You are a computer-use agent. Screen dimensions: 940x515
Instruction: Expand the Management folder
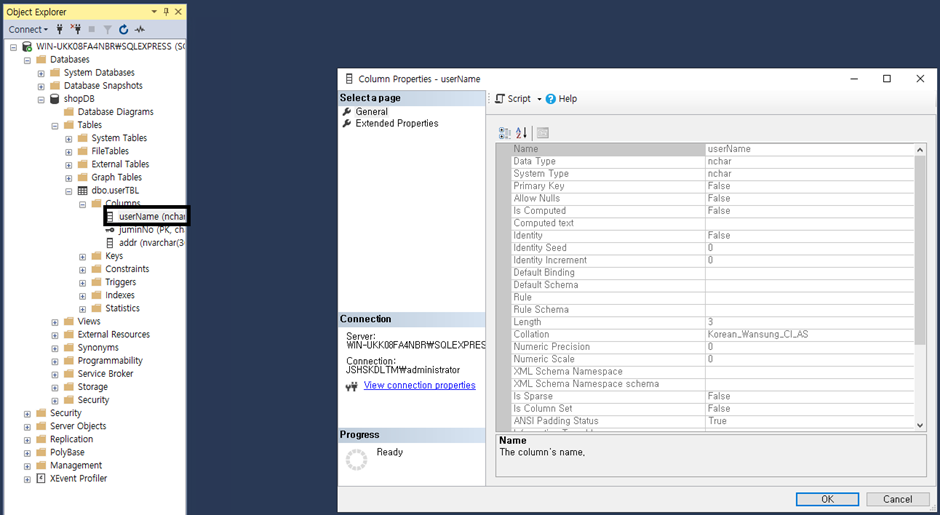pos(27,466)
